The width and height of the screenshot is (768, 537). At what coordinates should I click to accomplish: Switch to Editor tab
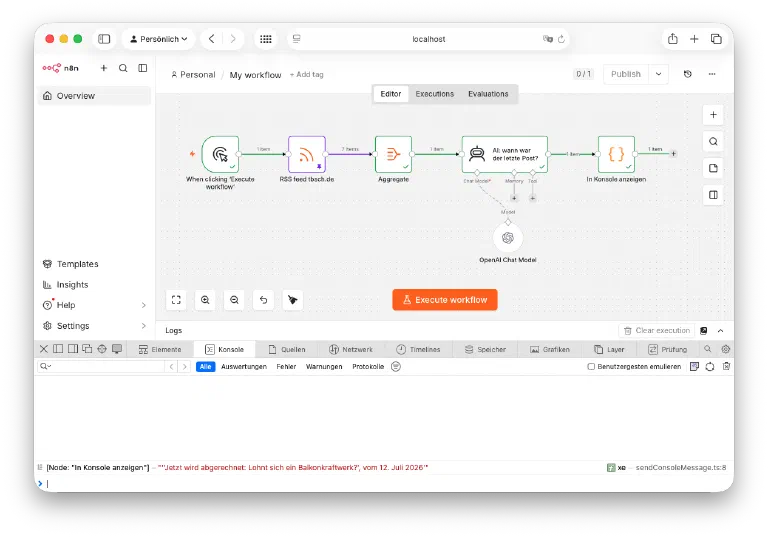(391, 94)
